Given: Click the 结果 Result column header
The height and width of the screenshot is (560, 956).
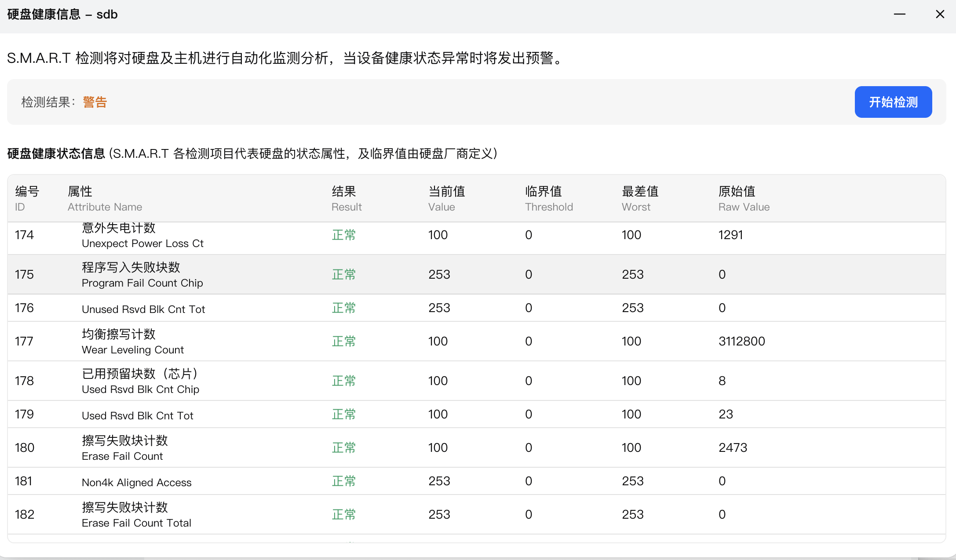Looking at the screenshot, I should click(347, 198).
